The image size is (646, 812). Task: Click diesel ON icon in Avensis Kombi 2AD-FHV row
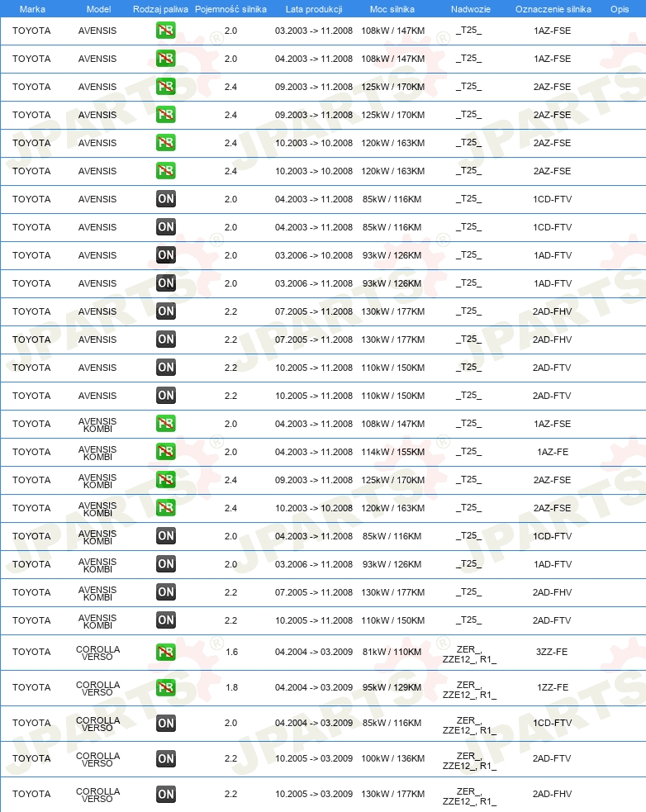click(166, 592)
